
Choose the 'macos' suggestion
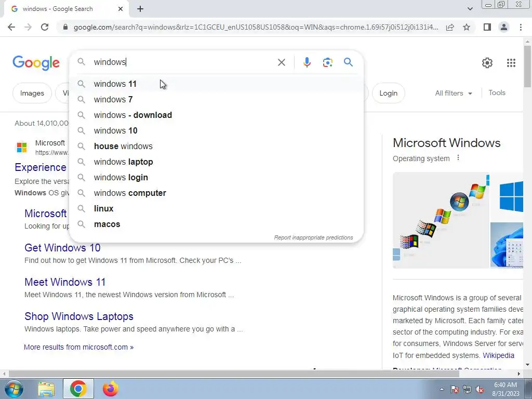point(216,224)
